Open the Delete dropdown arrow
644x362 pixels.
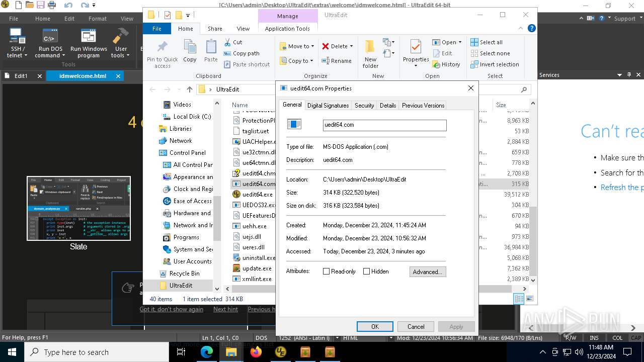coord(351,46)
